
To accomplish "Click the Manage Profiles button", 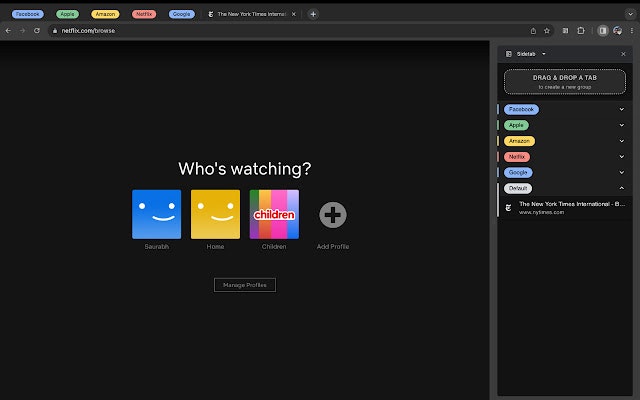I will (x=245, y=285).
